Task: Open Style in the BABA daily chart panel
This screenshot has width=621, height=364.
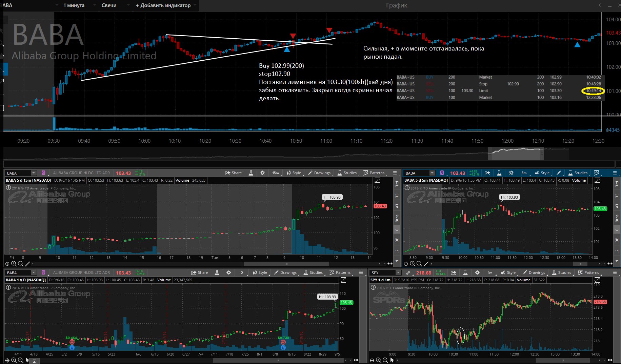Action: [260, 272]
